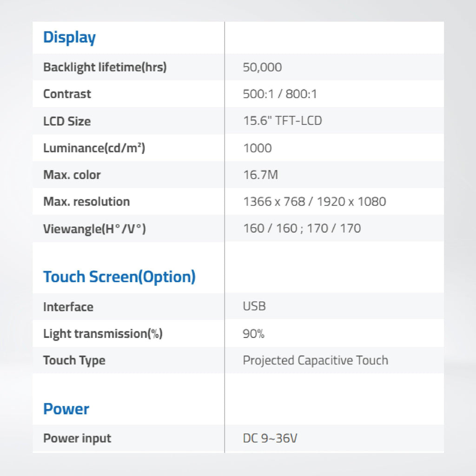Image resolution: width=476 pixels, height=476 pixels.
Task: Select the Max. resolution label
Action: (86, 201)
